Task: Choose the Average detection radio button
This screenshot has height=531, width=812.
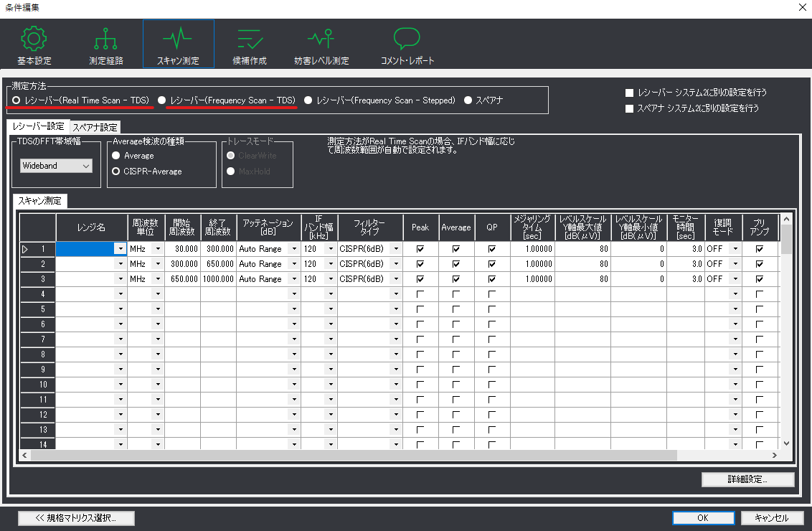Action: [116, 156]
